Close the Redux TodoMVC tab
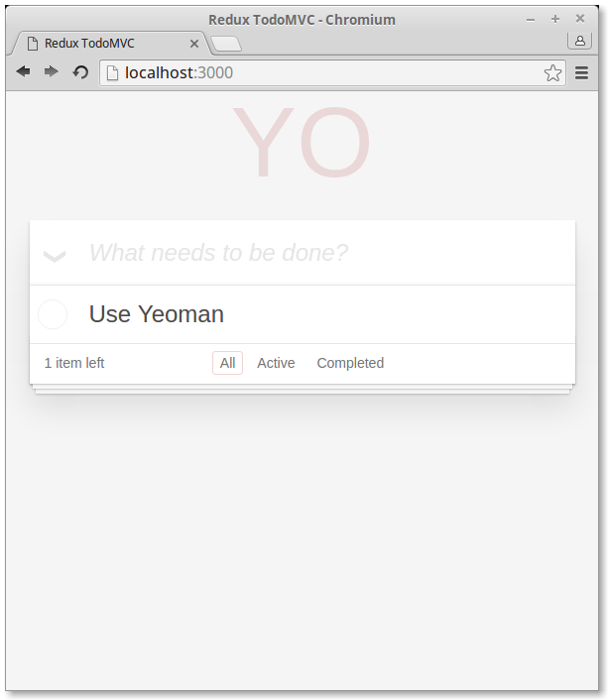Screen dimensions: 608x700 point(194,44)
